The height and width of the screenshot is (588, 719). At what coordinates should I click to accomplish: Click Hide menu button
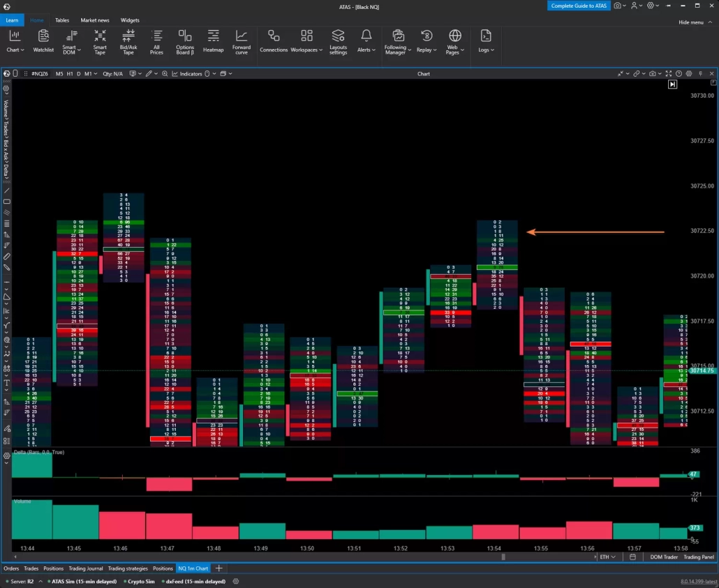(x=695, y=22)
